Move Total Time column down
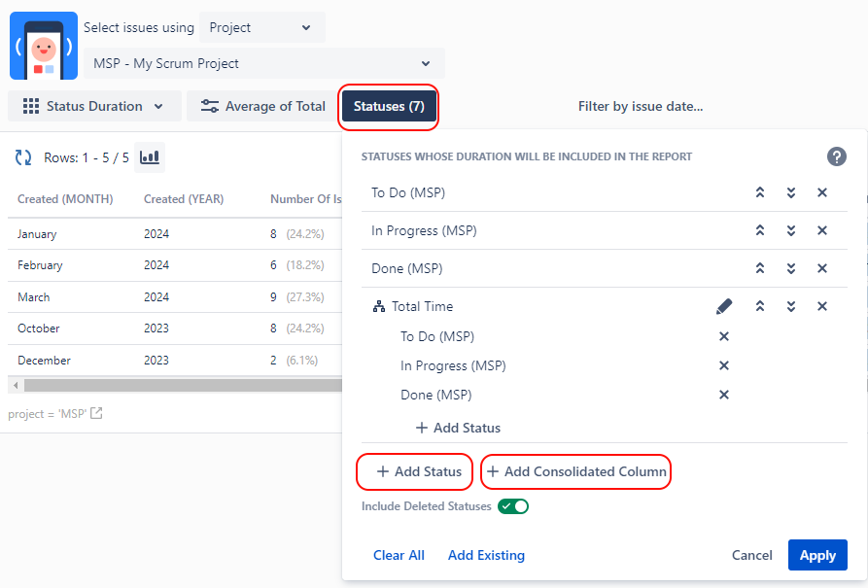Screen dimensions: 868x588 (791, 306)
